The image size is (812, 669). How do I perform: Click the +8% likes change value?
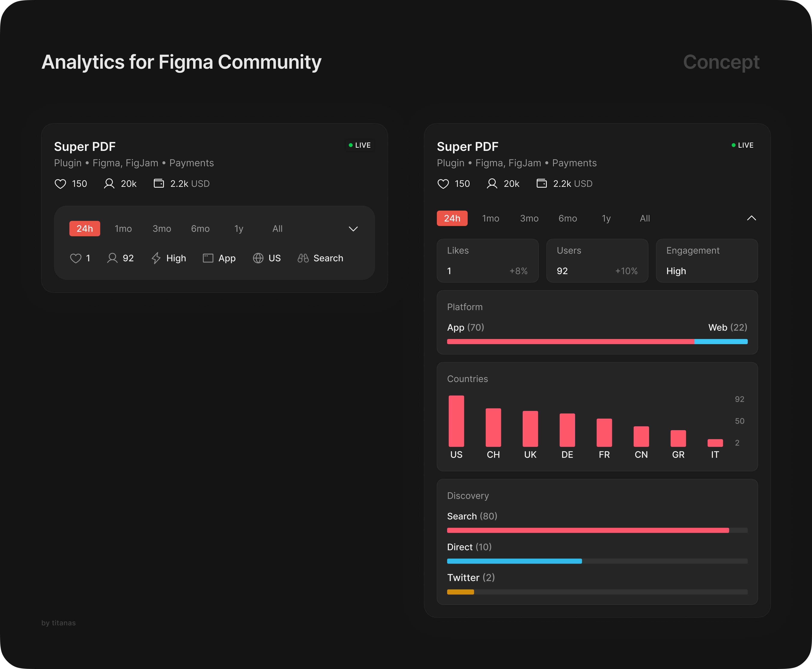click(x=519, y=271)
